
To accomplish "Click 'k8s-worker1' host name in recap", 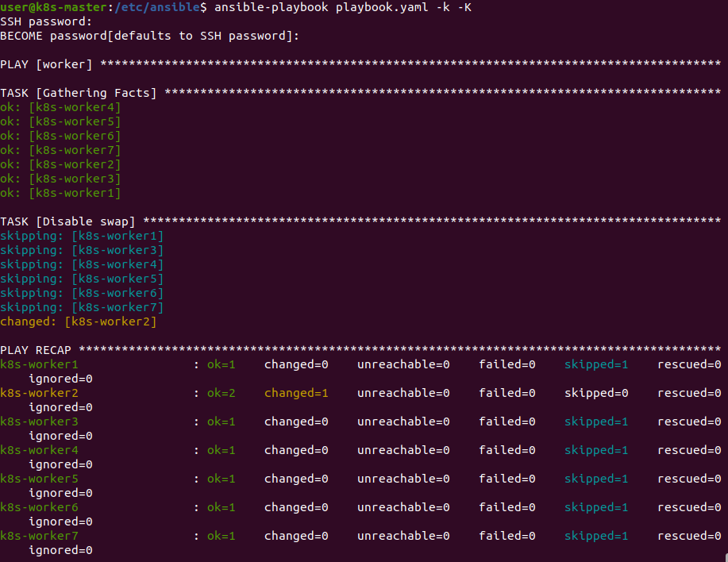I will 39,364.
